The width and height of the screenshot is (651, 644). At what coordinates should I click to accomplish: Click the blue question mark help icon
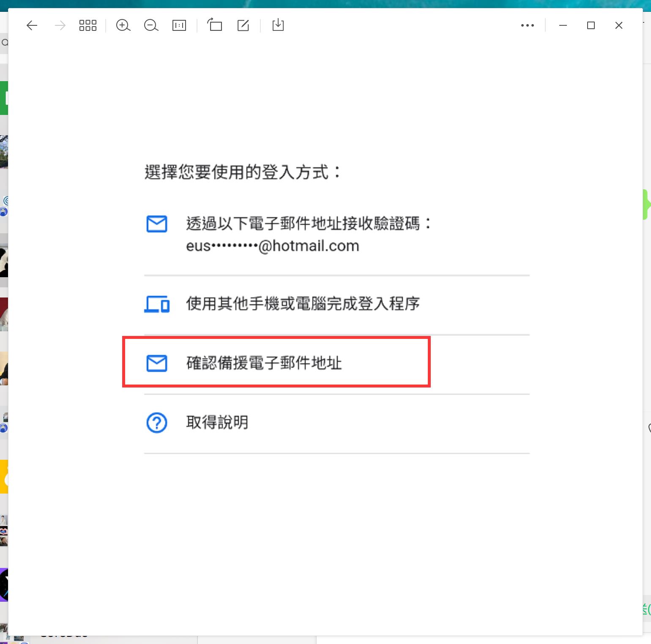pyautogui.click(x=157, y=423)
